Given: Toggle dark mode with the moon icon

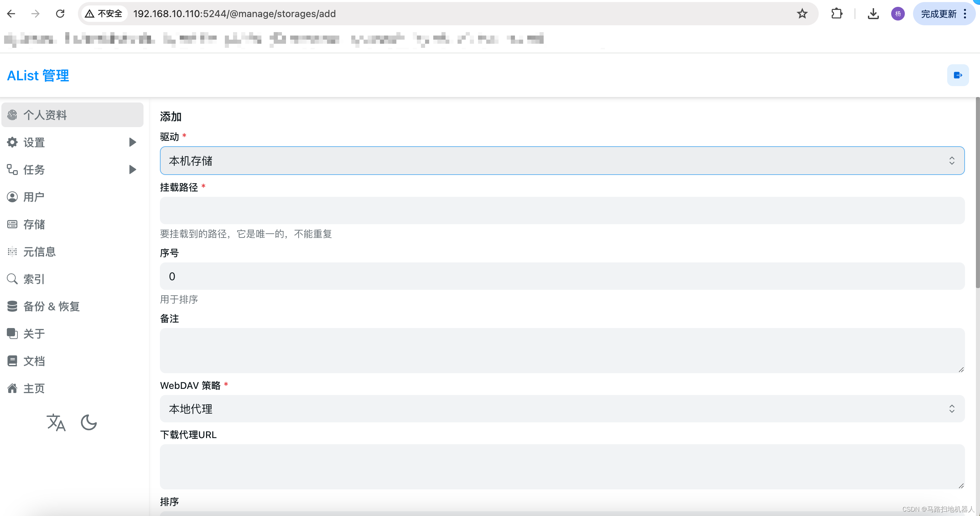Looking at the screenshot, I should point(89,422).
